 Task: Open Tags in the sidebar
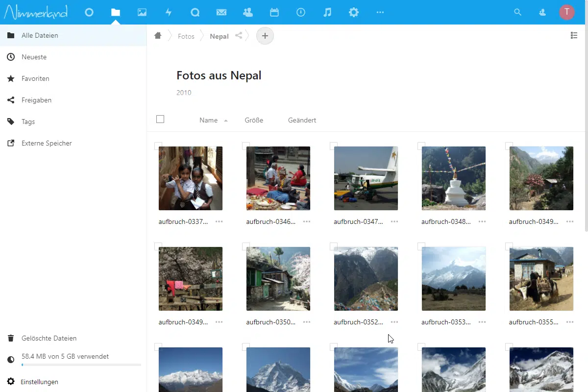(73, 122)
